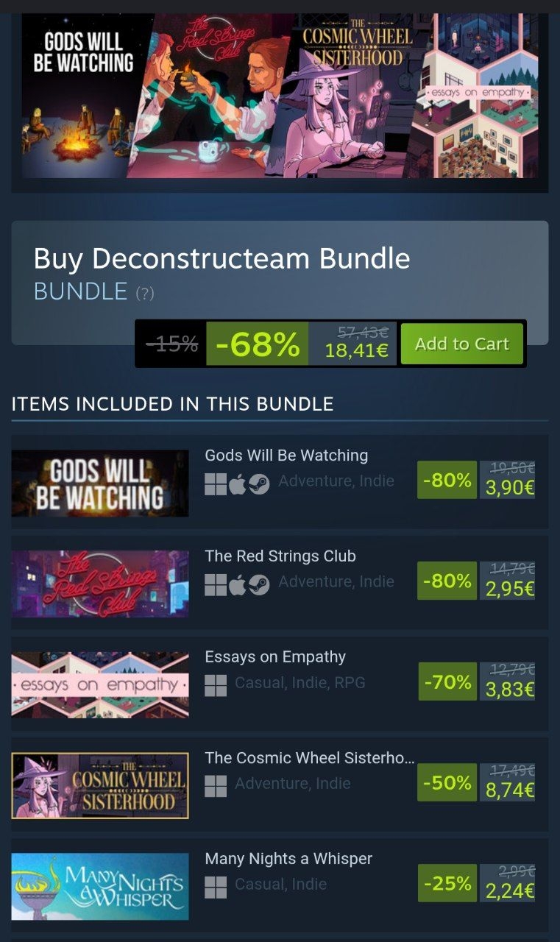Select the Gods Will Be Watching thumbnail
560x942 pixels.
pos(100,483)
